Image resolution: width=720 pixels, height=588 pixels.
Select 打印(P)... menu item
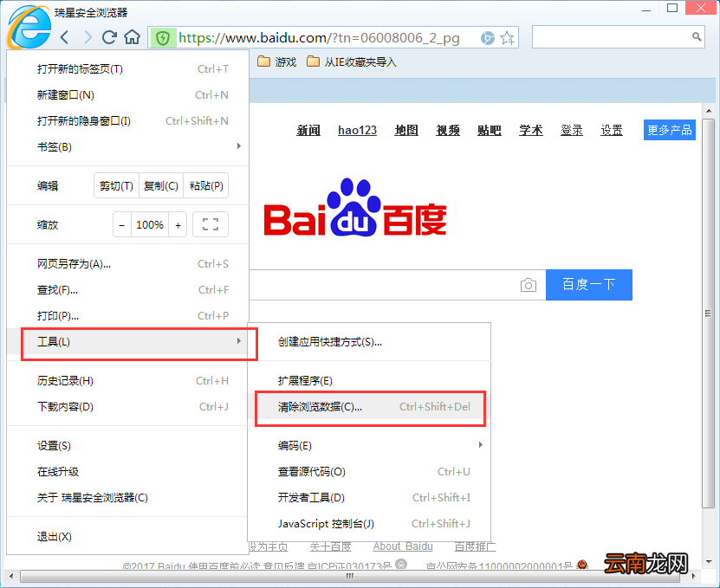(x=127, y=316)
